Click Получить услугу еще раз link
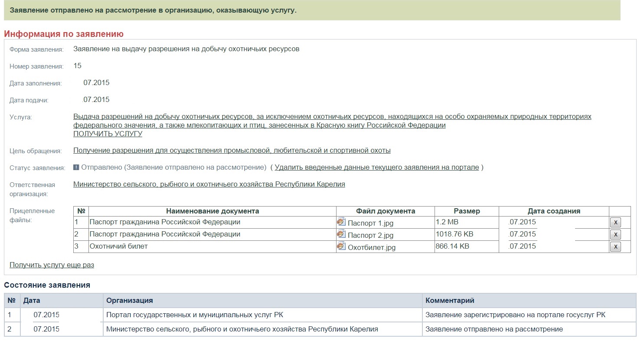This screenshot has height=348, width=644. pyautogui.click(x=52, y=265)
